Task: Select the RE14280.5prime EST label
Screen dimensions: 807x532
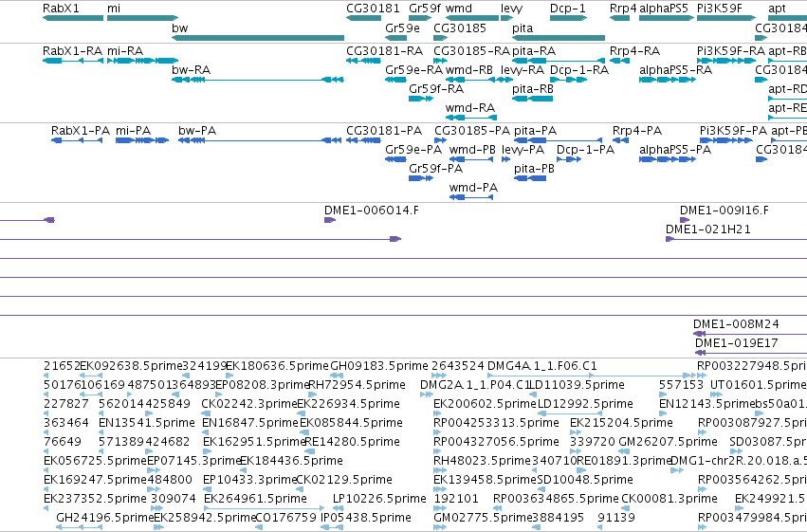Action: pyautogui.click(x=353, y=442)
